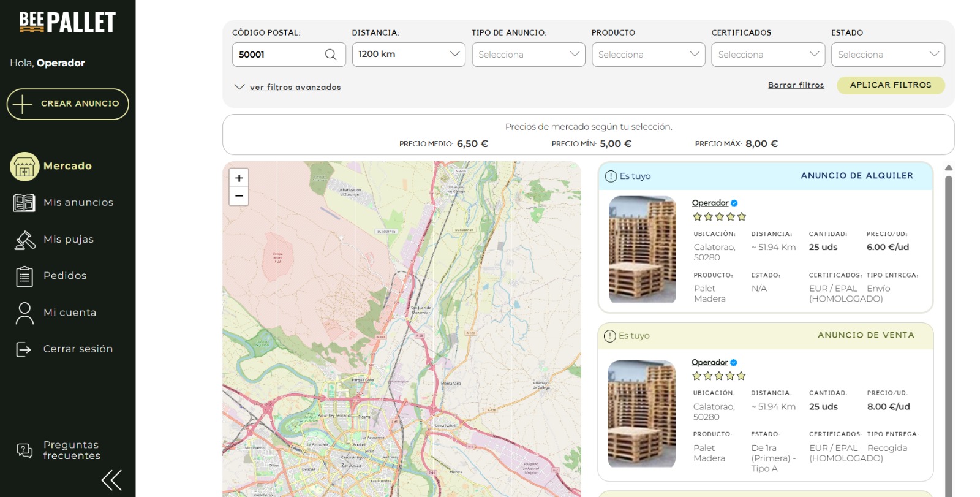The image size is (980, 497).
Task: Click the search magnifier in postal code field
Action: [330, 55]
